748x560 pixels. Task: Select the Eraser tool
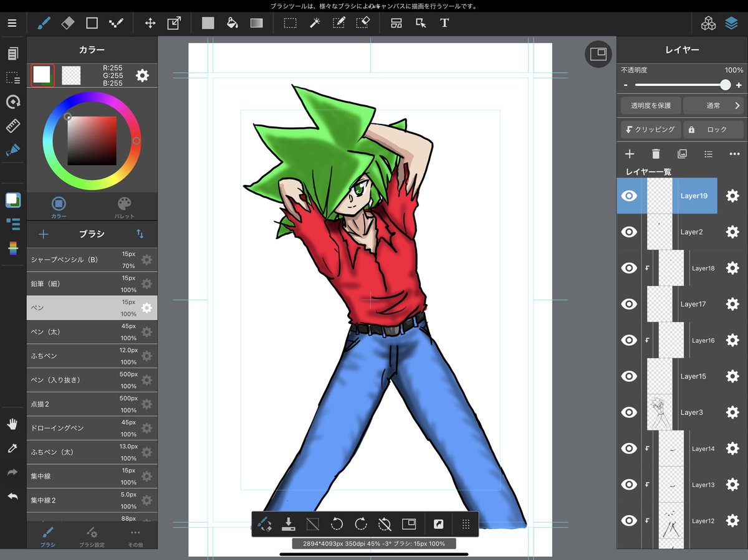click(68, 23)
